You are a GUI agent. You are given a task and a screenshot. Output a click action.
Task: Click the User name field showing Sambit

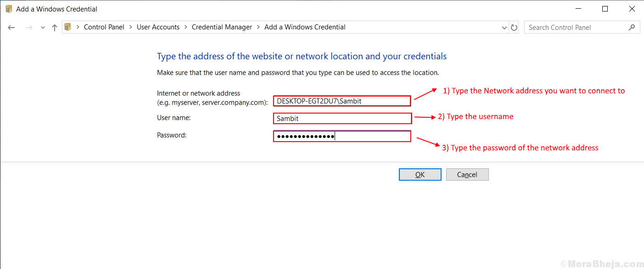point(342,118)
